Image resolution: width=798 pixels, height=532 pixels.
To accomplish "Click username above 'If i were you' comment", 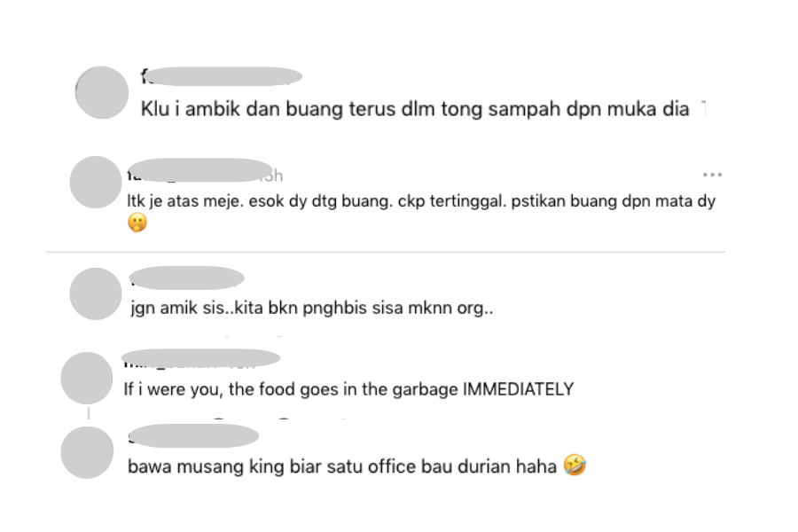I will [x=201, y=360].
